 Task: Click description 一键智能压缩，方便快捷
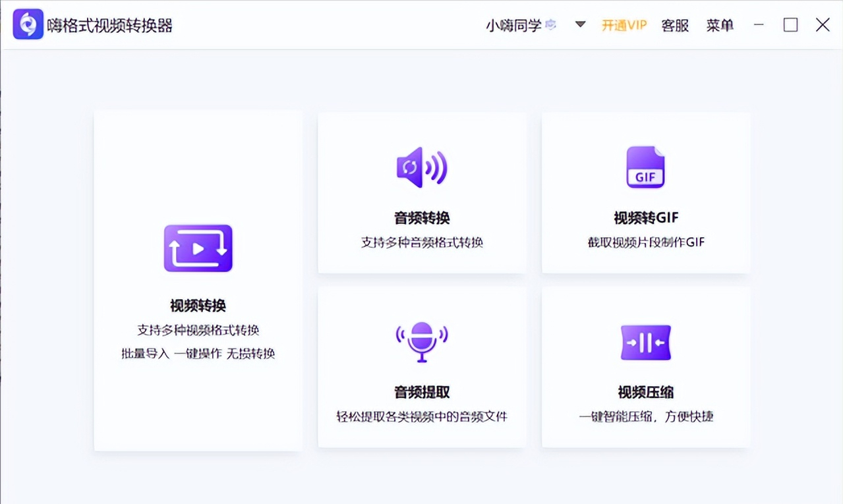(x=646, y=416)
